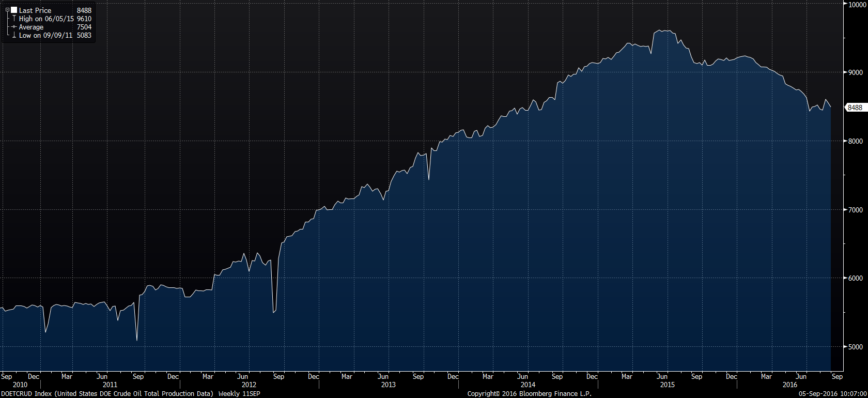This screenshot has height=398, width=868.
Task: Click the 2016 year label on x-axis
Action: [790, 385]
